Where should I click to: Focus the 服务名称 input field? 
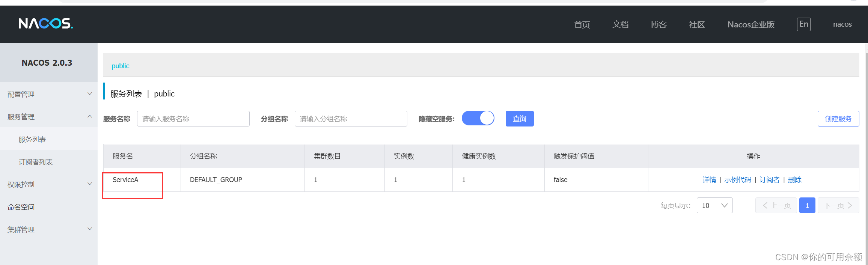(193, 119)
